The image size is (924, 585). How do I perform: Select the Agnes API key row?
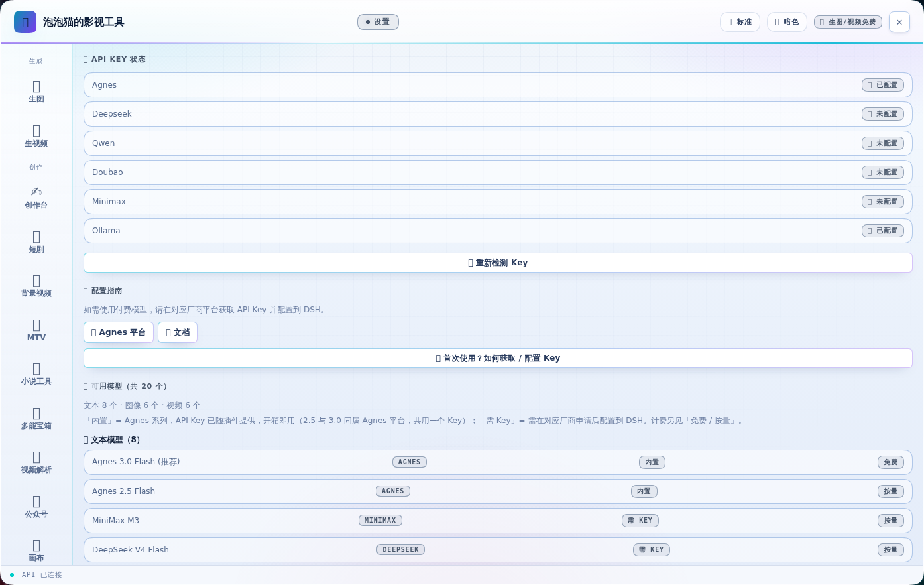point(498,85)
